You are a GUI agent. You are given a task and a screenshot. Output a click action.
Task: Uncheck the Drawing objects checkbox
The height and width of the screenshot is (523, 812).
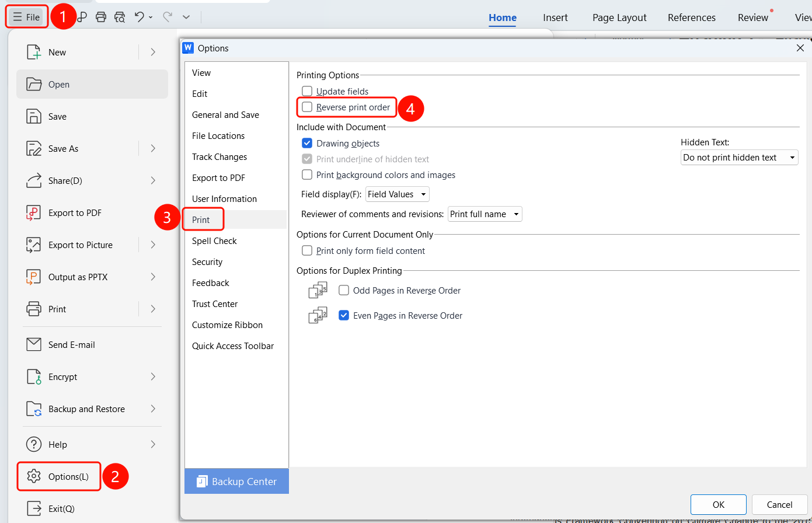pos(307,143)
